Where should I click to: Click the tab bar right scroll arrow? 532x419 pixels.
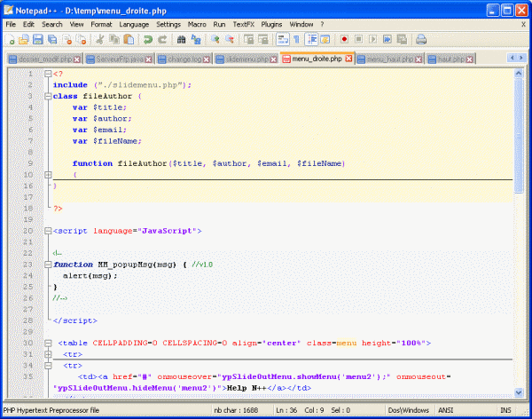[521, 58]
